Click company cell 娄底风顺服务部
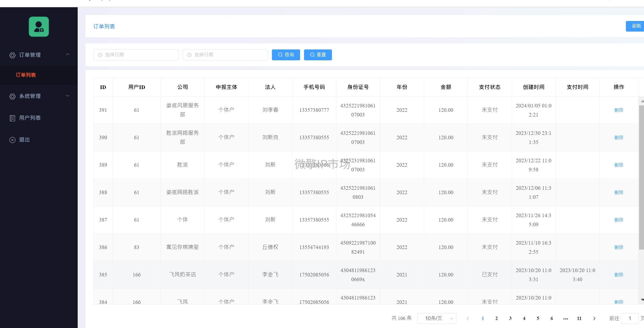Image resolution: width=644 pixels, height=328 pixels. coord(183,110)
